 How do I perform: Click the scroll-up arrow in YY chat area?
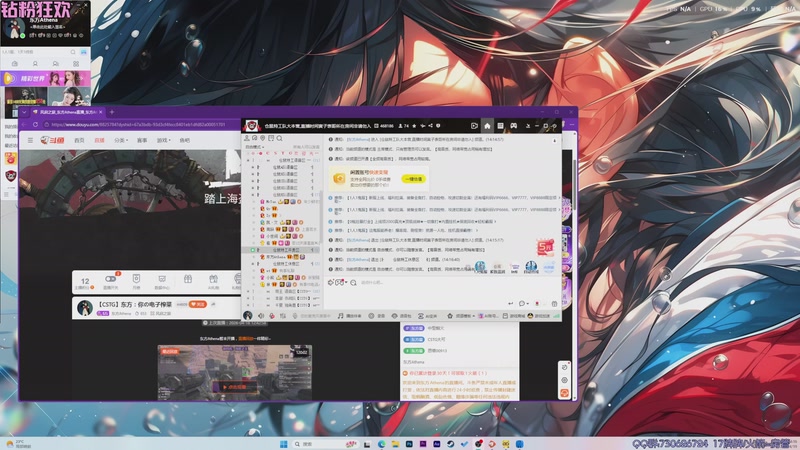(555, 140)
